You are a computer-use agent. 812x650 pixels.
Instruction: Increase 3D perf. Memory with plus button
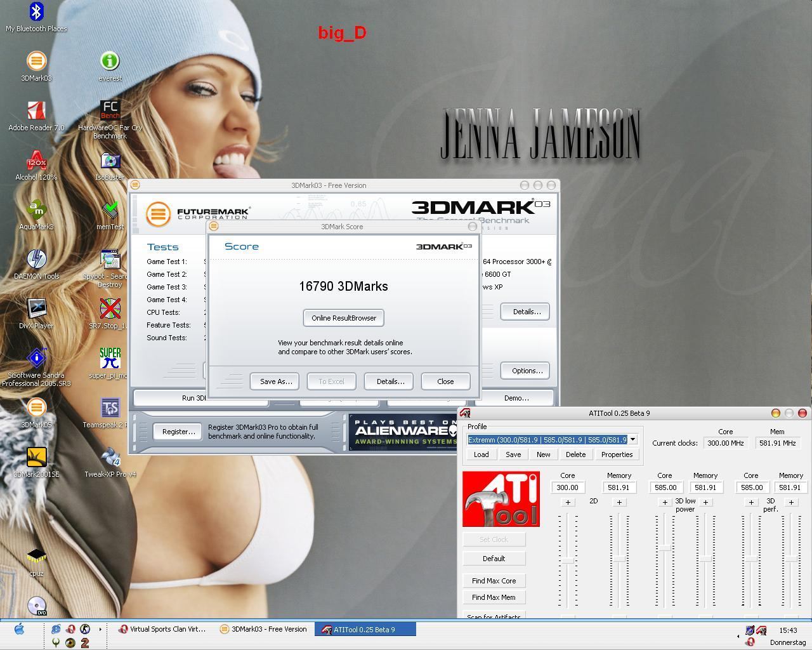(791, 502)
